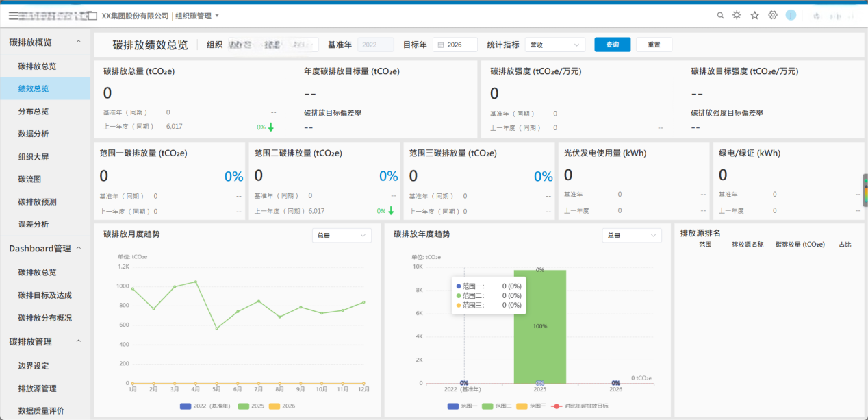Open the 组织碳管理 module dropdown
This screenshot has width=868, height=420.
tap(197, 15)
